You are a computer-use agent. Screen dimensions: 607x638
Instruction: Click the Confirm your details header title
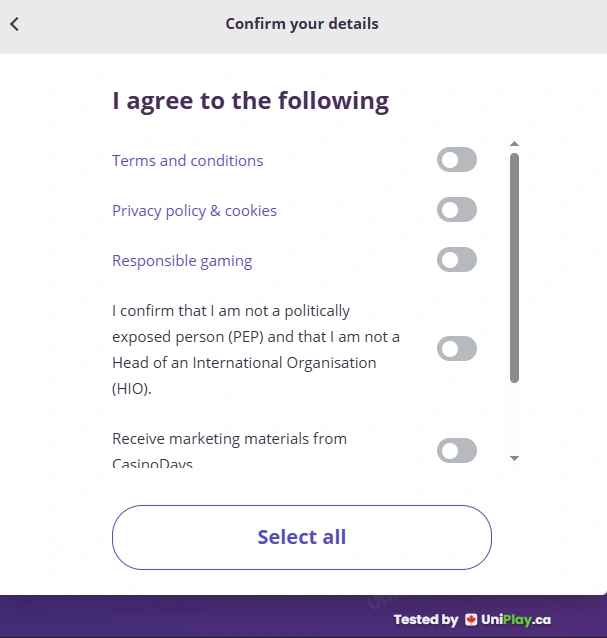tap(302, 24)
